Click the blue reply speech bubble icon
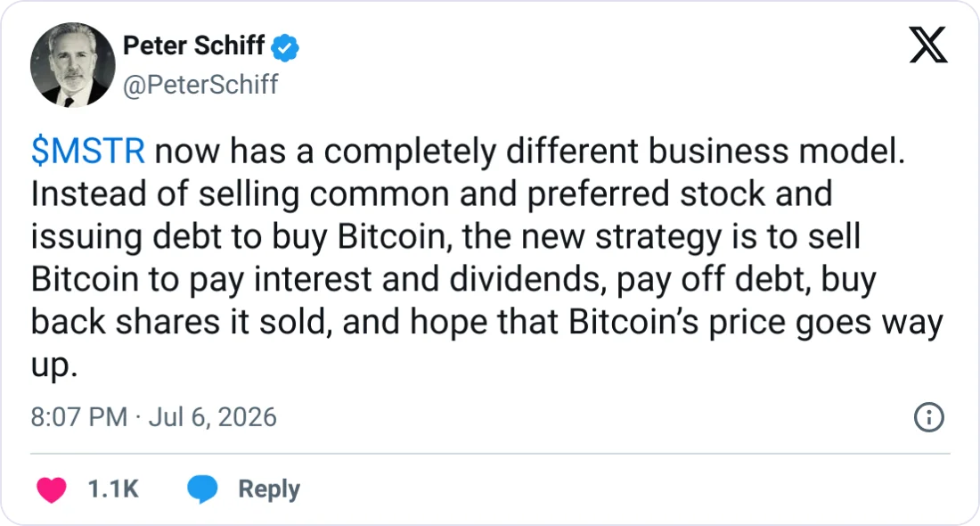980x526 pixels. (202, 489)
